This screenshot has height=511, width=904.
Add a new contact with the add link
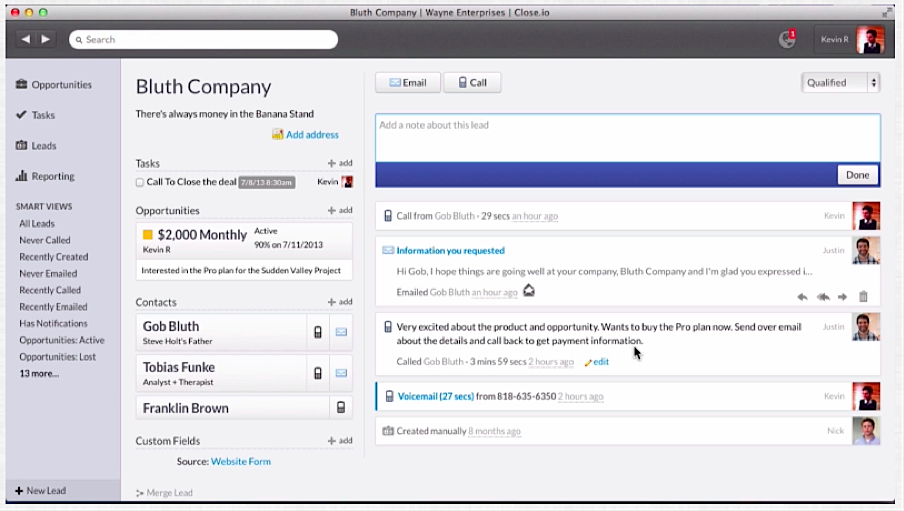(x=340, y=302)
